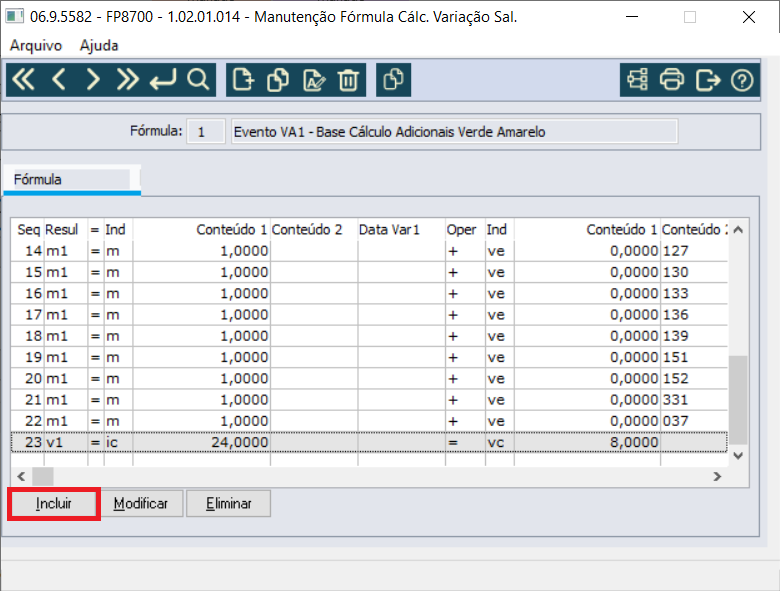
Task: Click the horizontal scroll right arrow
Action: click(717, 476)
